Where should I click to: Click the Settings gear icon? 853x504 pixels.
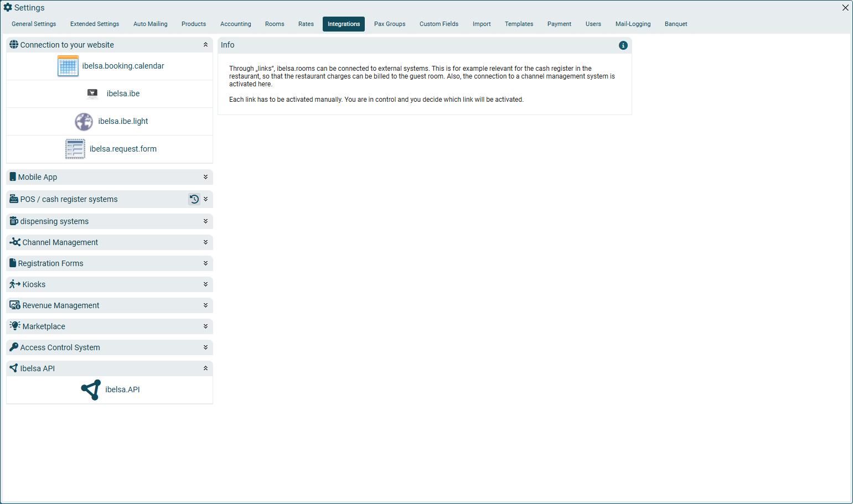8,8
